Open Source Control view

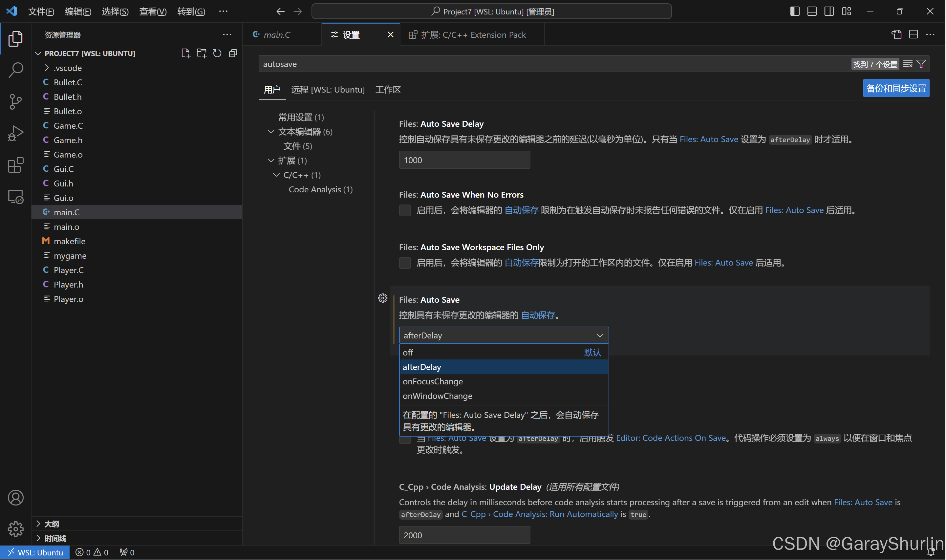[x=15, y=102]
